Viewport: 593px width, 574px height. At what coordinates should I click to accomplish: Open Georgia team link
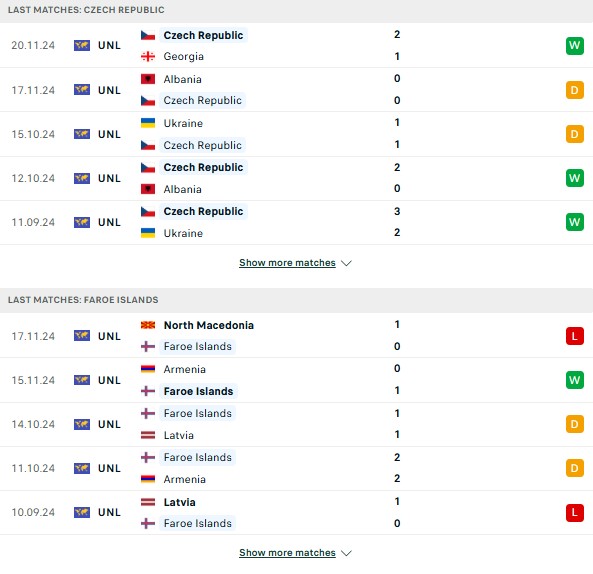(183, 56)
